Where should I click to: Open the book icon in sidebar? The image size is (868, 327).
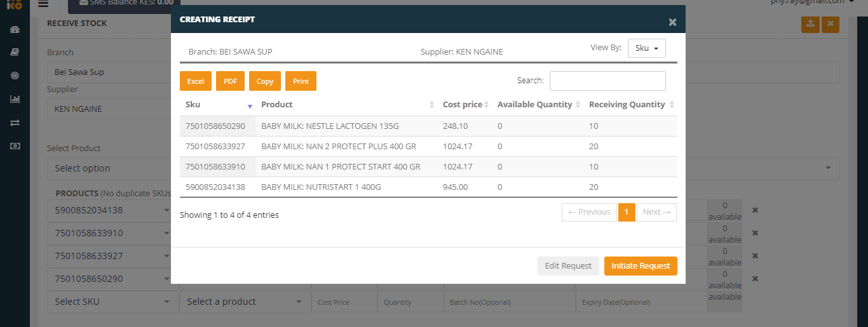(15, 53)
